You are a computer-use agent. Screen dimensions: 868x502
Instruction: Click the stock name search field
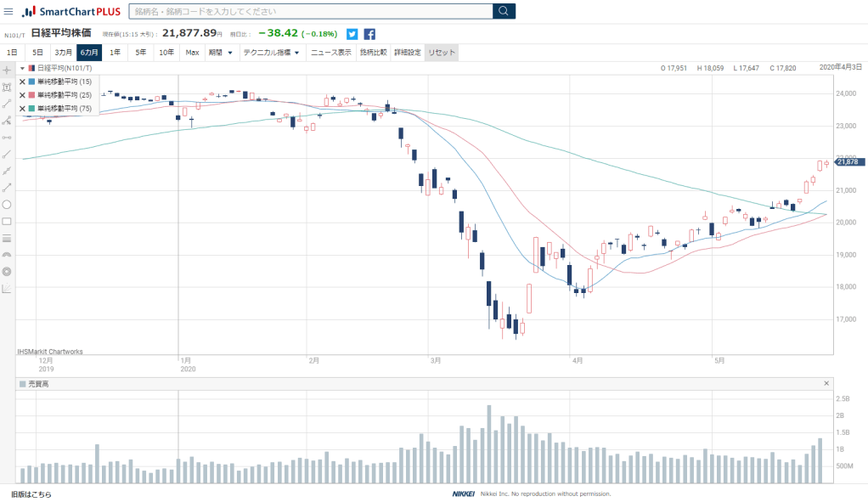click(310, 11)
